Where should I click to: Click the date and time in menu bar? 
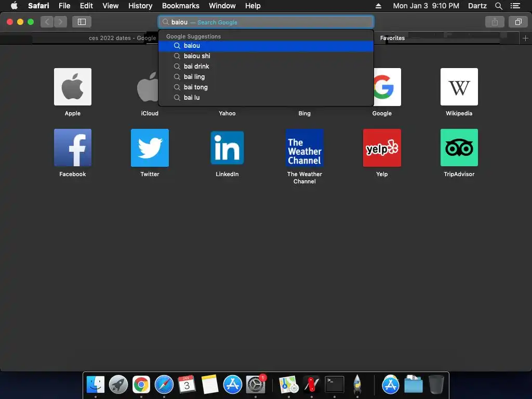point(426,6)
